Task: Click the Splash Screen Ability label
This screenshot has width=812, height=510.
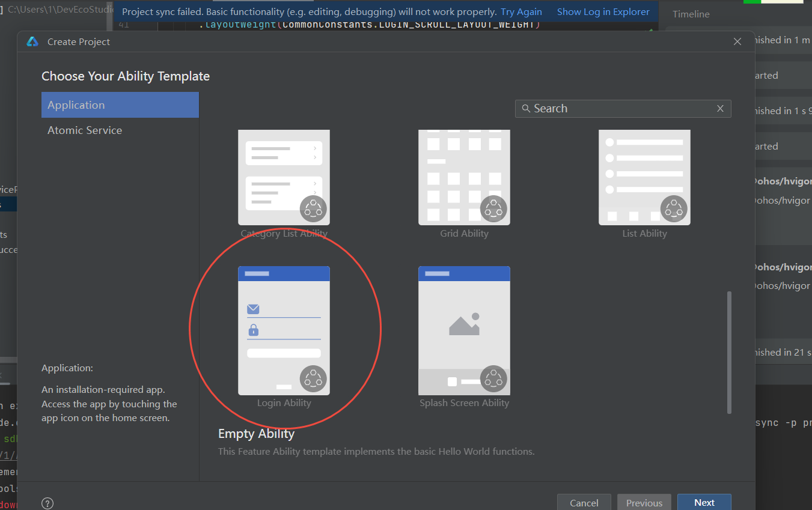Action: point(464,403)
